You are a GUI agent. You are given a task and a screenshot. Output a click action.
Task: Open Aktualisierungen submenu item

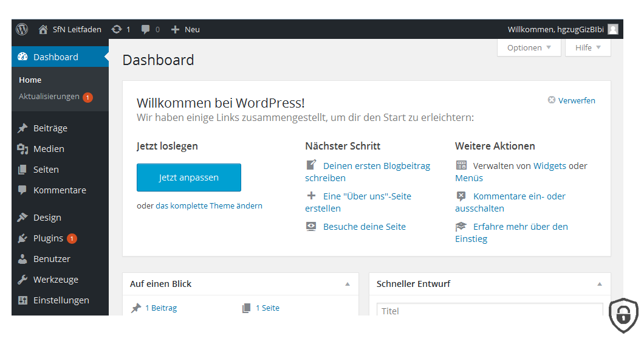click(49, 96)
